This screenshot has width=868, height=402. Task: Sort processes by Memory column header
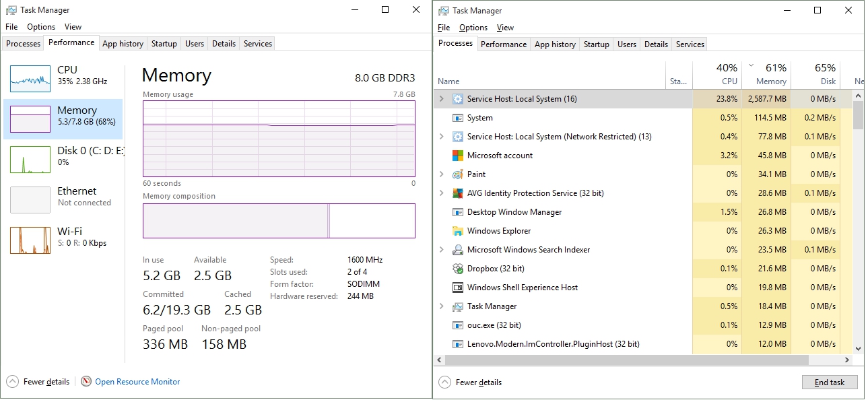pos(770,81)
